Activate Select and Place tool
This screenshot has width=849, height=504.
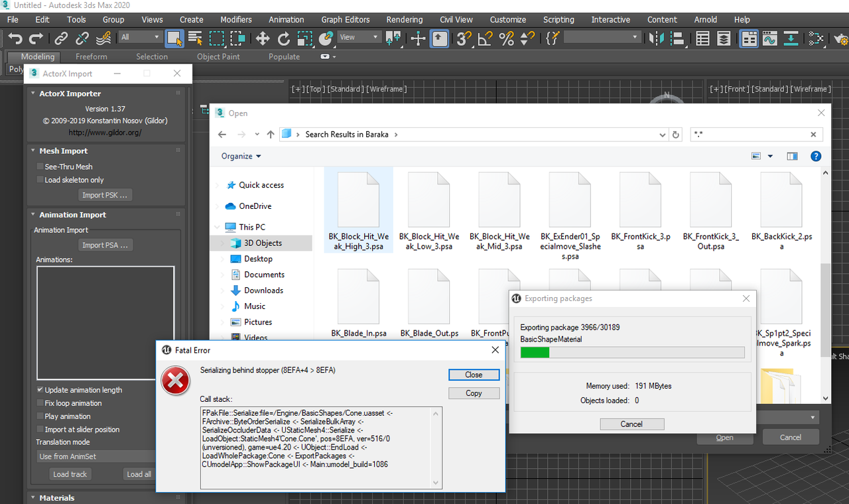pos(326,38)
